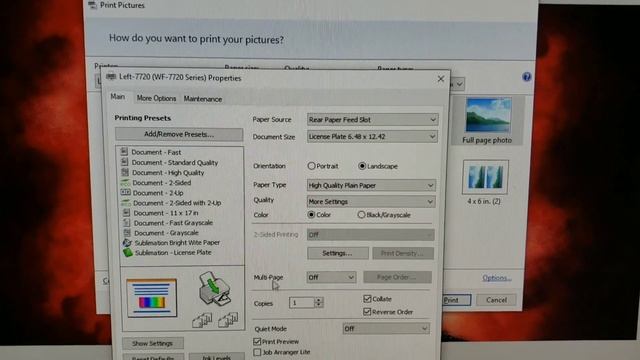Click the Show Settings button

coord(153,343)
